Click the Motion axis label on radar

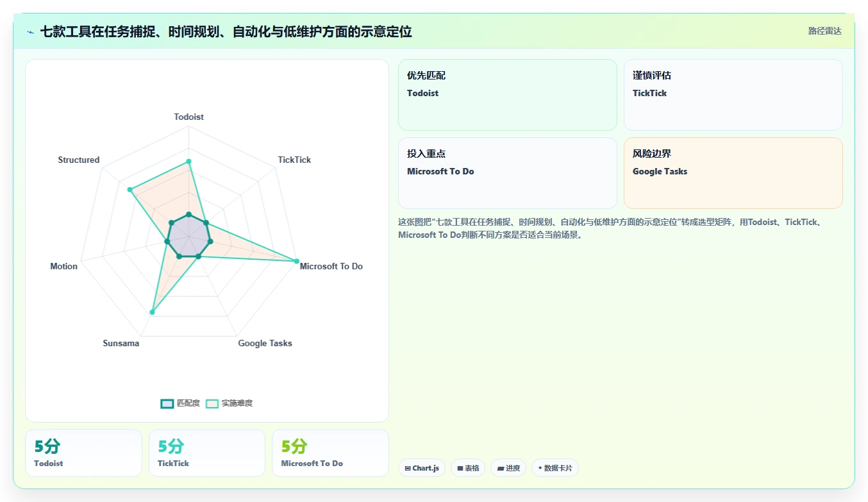(x=63, y=266)
